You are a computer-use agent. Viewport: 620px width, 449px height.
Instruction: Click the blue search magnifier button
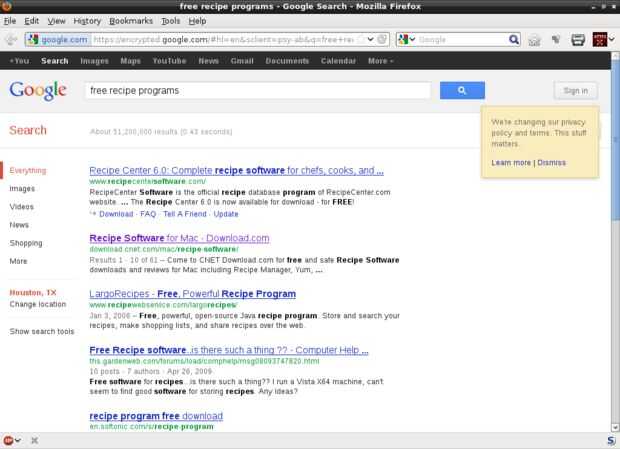(462, 91)
